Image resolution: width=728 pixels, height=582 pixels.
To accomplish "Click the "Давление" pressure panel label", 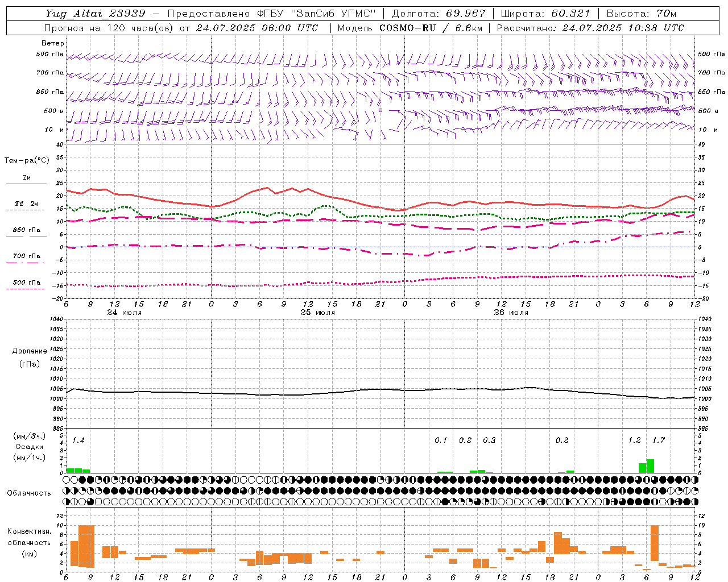I will coord(30,351).
